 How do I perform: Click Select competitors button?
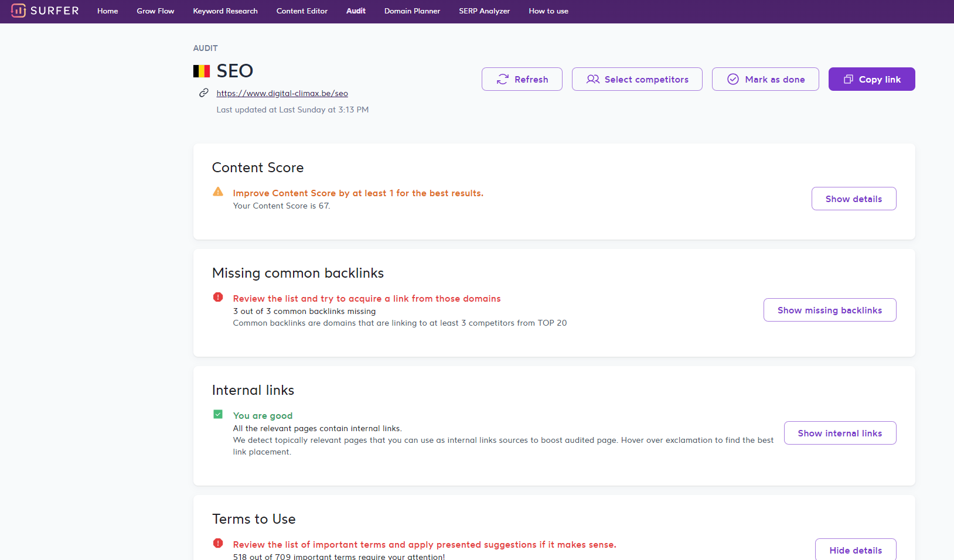(x=637, y=79)
